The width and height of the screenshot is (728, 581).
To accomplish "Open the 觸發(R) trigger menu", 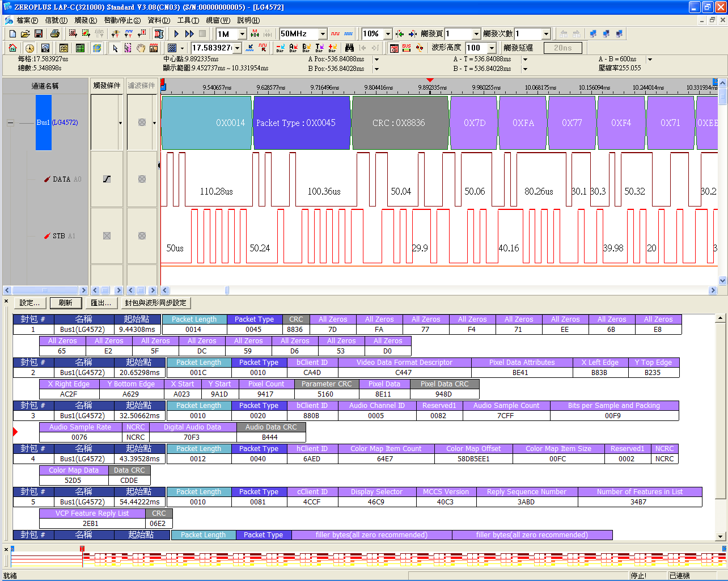I will pyautogui.click(x=86, y=20).
